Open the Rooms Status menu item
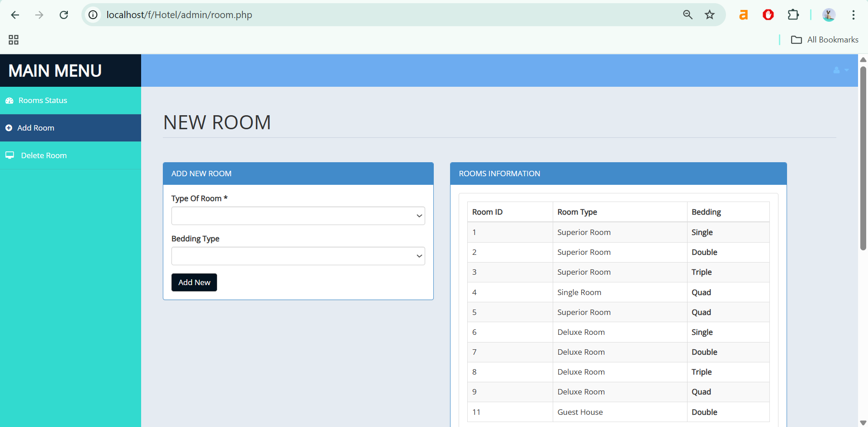 tap(43, 101)
